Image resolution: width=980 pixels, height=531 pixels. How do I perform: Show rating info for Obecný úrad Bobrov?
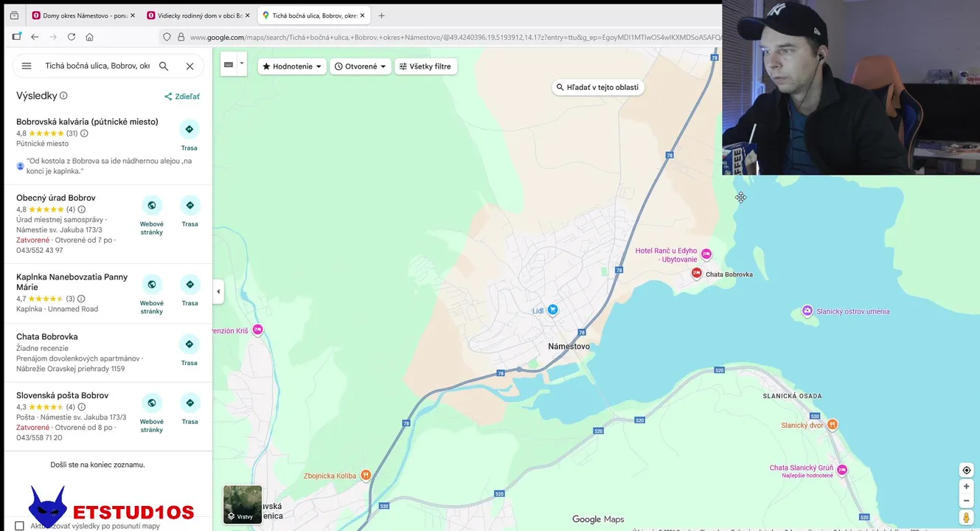(82, 209)
